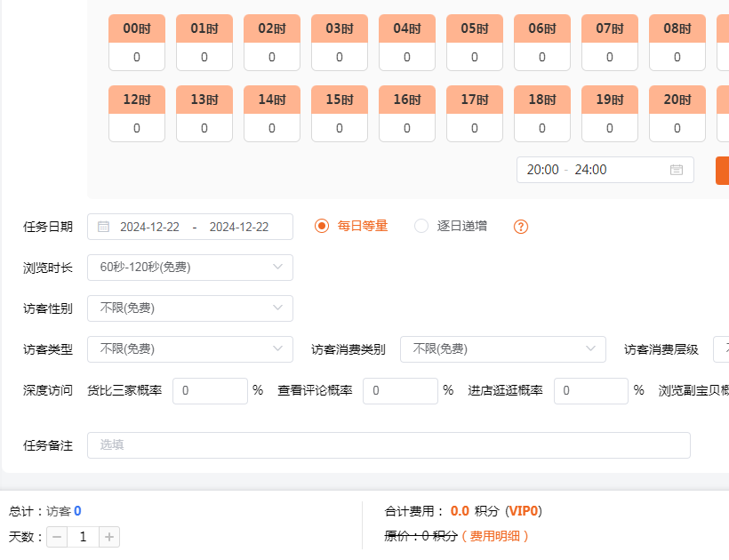Click the 货比三家概率 input box
The image size is (729, 560).
(x=210, y=390)
